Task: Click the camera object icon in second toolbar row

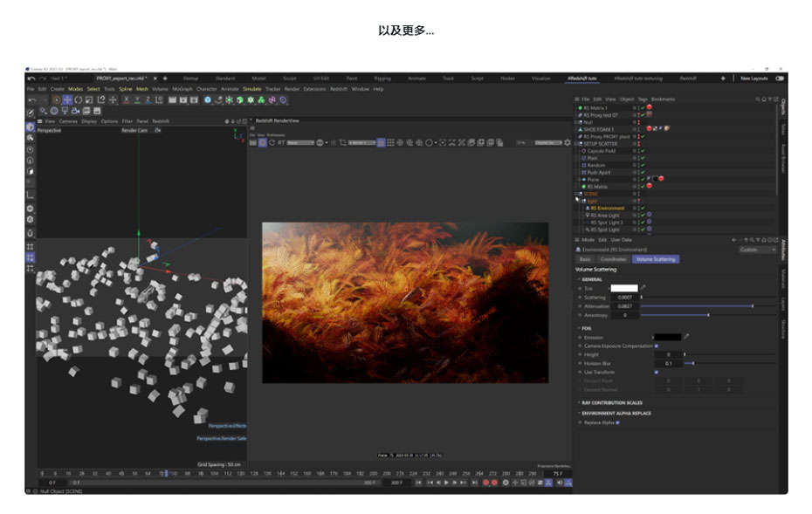Action: (76, 111)
